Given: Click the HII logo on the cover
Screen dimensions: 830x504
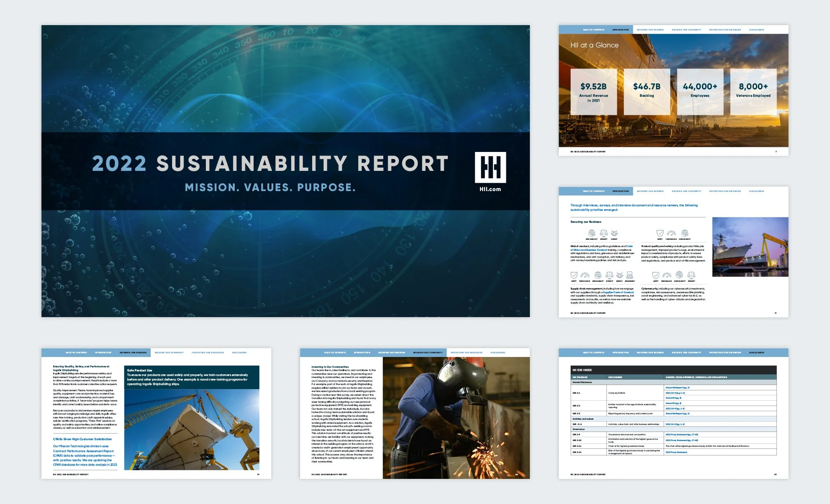Looking at the screenshot, I should point(490,167).
